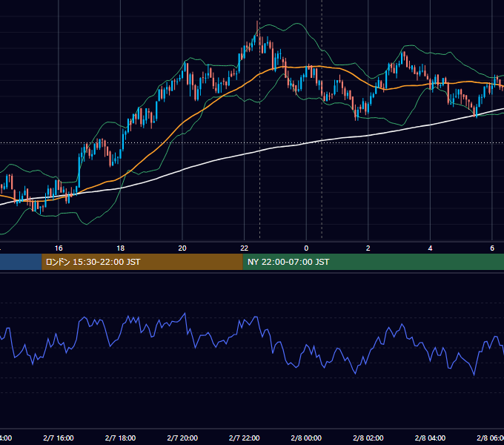504x445 pixels.
Task: Click the 20 hour label on price chart axis
Action: coord(182,248)
